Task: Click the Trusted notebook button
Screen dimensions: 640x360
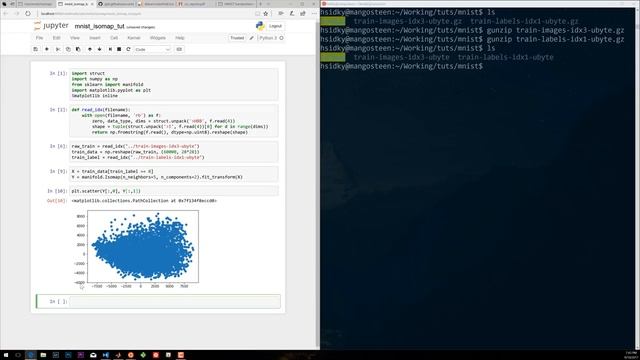Action: [x=237, y=38]
